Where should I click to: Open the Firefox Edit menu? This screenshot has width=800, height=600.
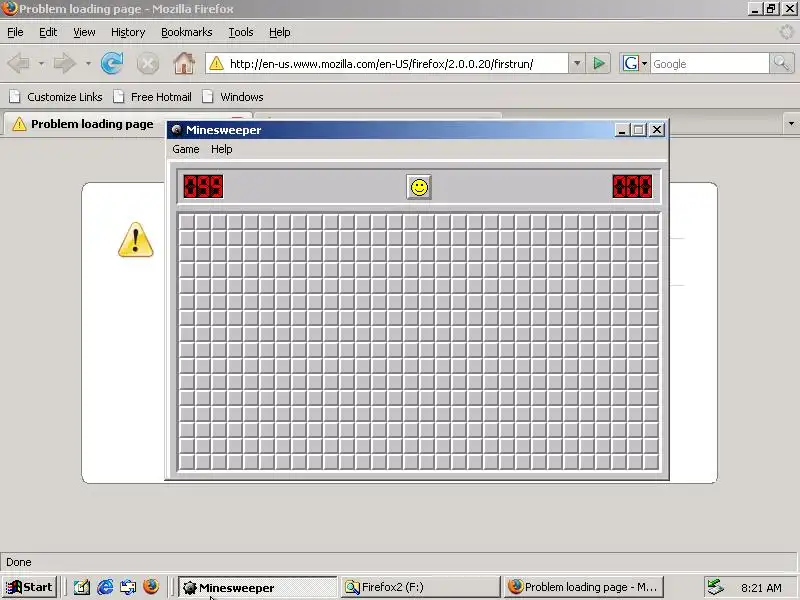pos(48,32)
